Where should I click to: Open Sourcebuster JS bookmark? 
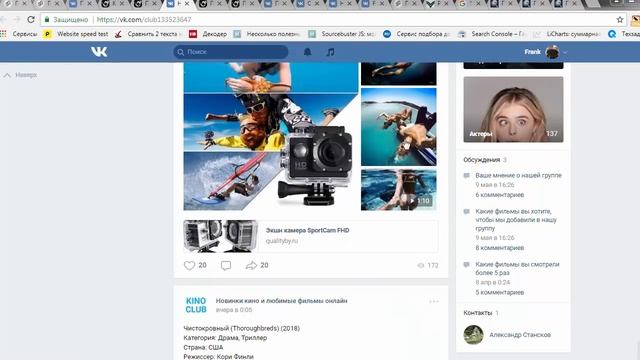click(342, 34)
